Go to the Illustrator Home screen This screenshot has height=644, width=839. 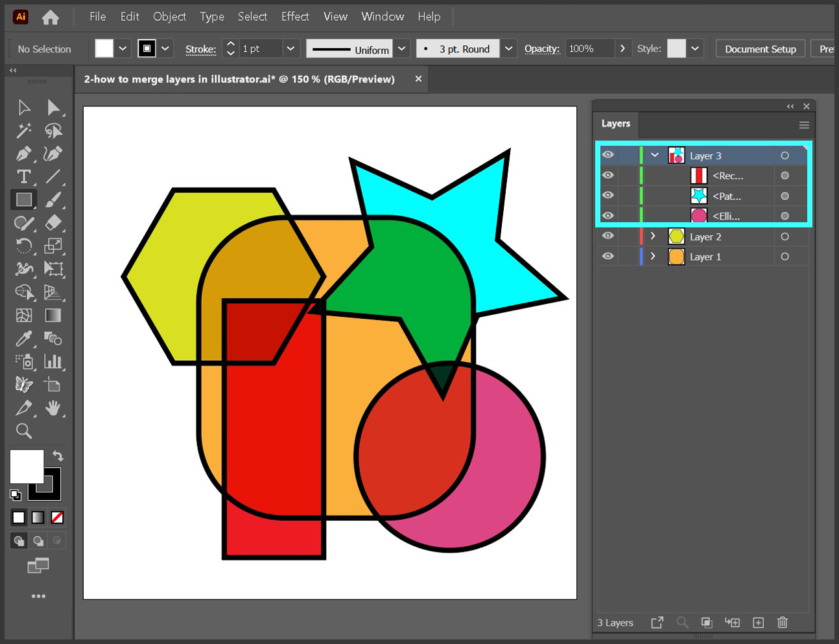coord(51,17)
